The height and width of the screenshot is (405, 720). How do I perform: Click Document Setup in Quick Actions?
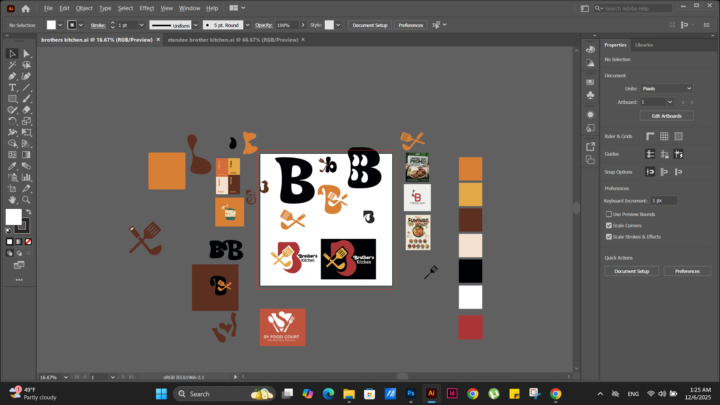pyautogui.click(x=631, y=271)
